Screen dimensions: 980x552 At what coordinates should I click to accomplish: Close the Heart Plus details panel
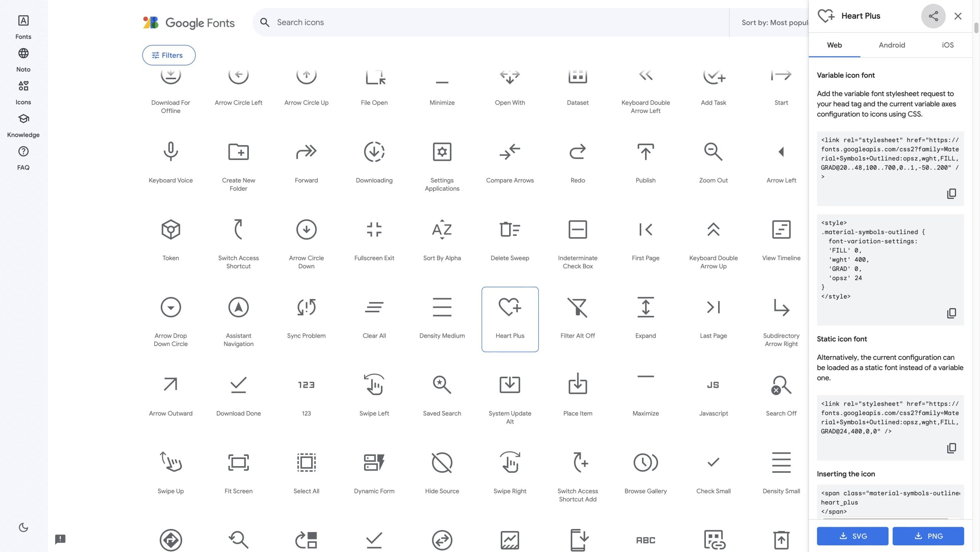click(x=958, y=16)
